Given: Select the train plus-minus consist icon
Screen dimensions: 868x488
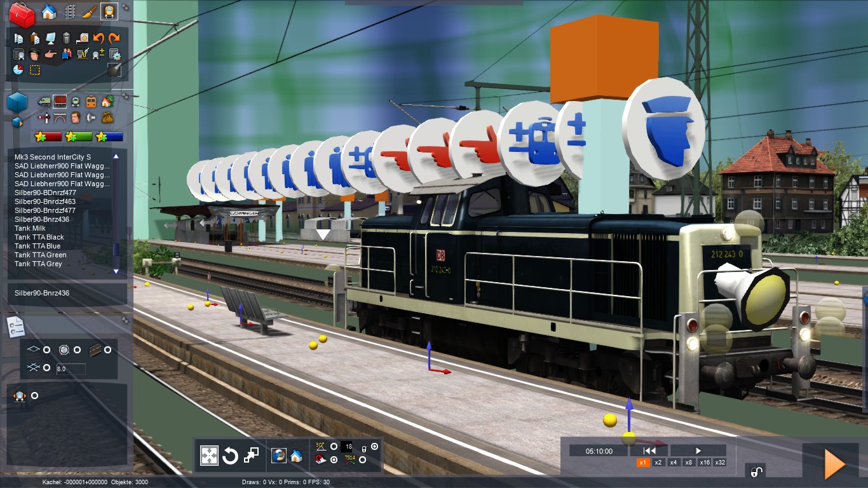Looking at the screenshot, I should (x=98, y=54).
